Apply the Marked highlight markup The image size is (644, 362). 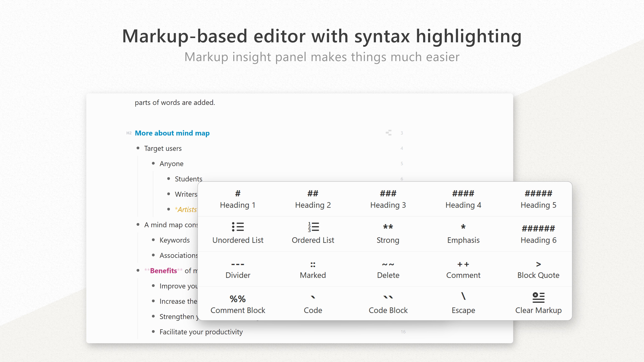313,269
